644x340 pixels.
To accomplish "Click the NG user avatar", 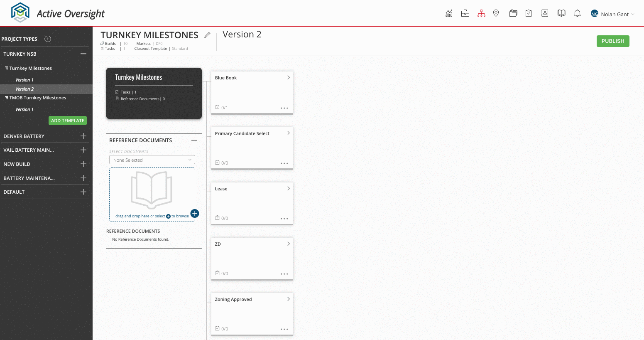I will 594,14.
